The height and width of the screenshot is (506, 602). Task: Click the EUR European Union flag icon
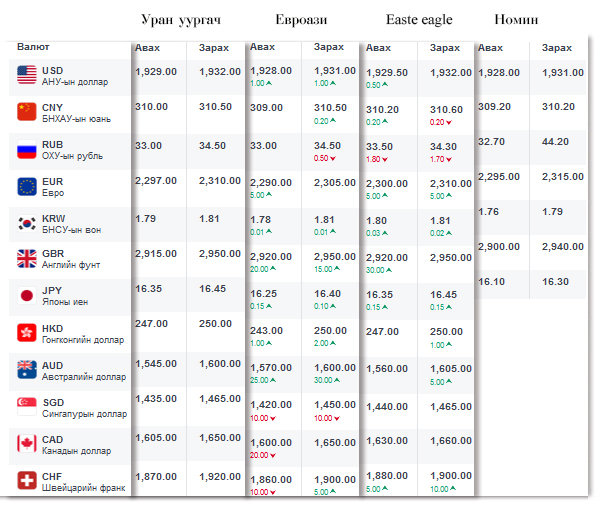27,186
